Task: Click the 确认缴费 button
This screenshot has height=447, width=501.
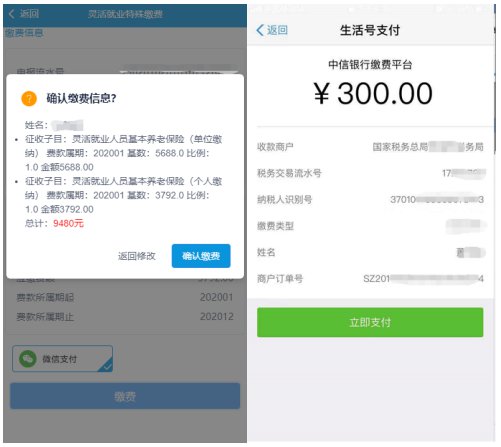Action: click(x=201, y=256)
